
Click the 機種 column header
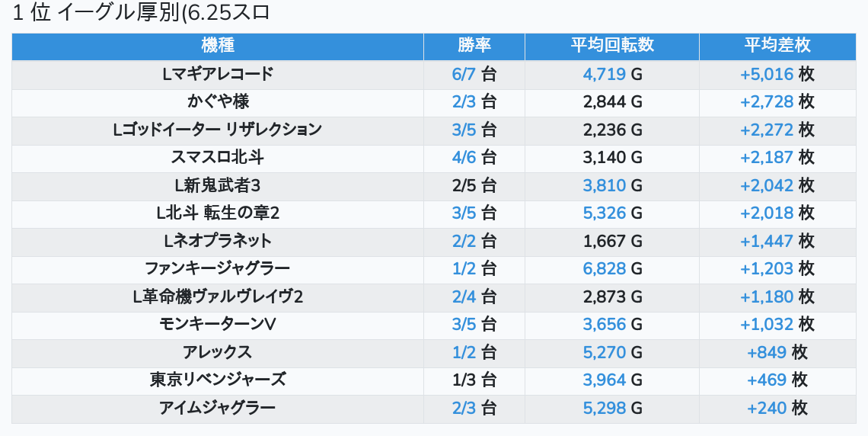pyautogui.click(x=218, y=46)
